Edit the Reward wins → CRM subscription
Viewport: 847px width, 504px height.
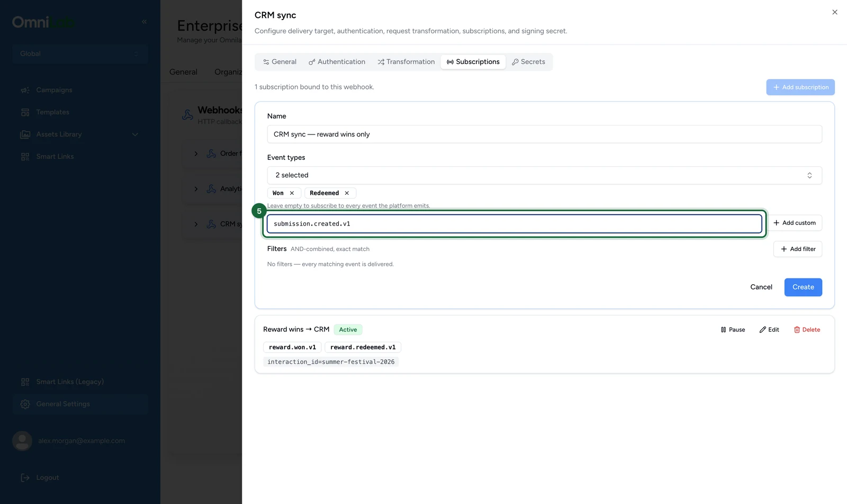click(x=769, y=330)
